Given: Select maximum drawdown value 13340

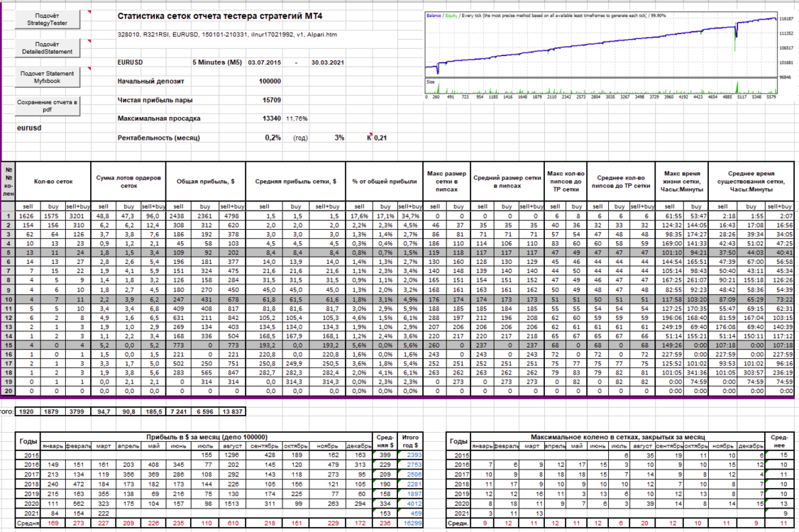Looking at the screenshot, I should click(x=272, y=118).
